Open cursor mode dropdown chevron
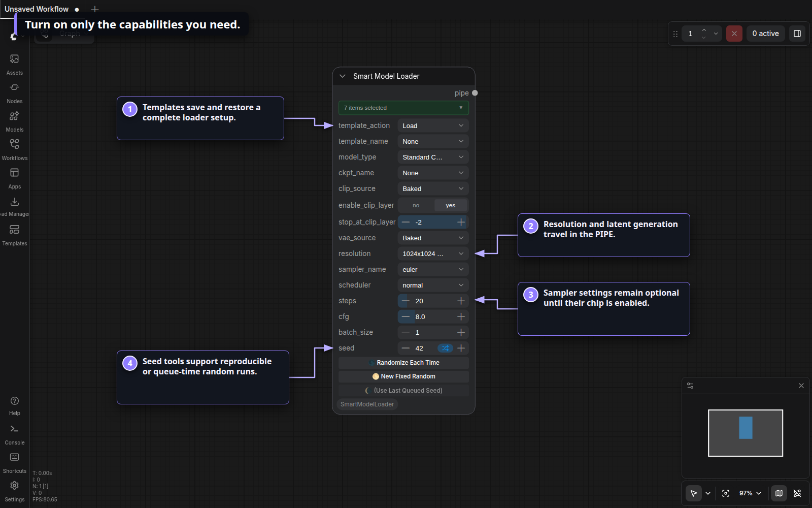Image resolution: width=812 pixels, height=508 pixels. tap(708, 493)
